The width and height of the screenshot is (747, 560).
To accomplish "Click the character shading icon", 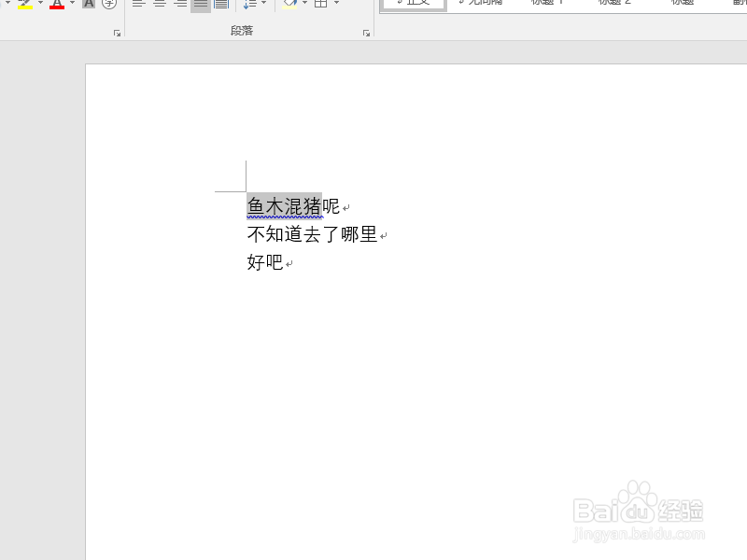I will (88, 5).
